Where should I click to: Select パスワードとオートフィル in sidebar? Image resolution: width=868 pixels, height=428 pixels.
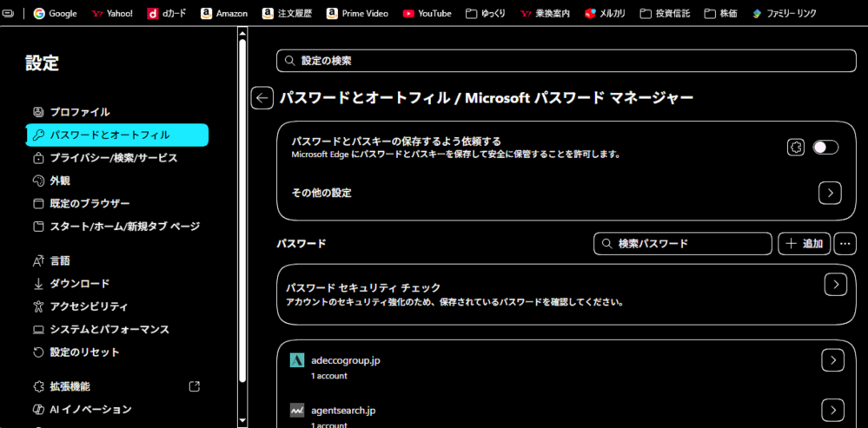[116, 135]
